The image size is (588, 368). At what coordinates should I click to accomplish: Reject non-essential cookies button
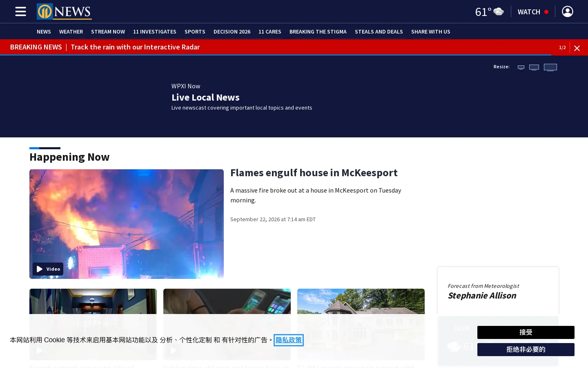tap(526, 350)
